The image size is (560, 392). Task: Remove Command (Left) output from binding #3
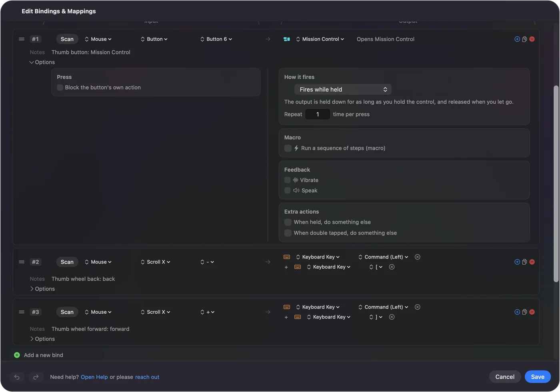coord(418,307)
